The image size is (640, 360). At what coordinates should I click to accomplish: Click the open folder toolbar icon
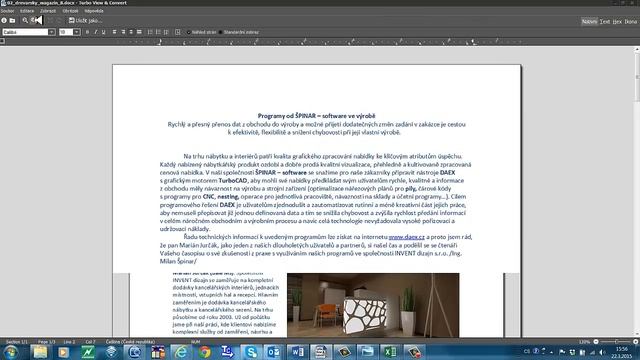point(13,20)
